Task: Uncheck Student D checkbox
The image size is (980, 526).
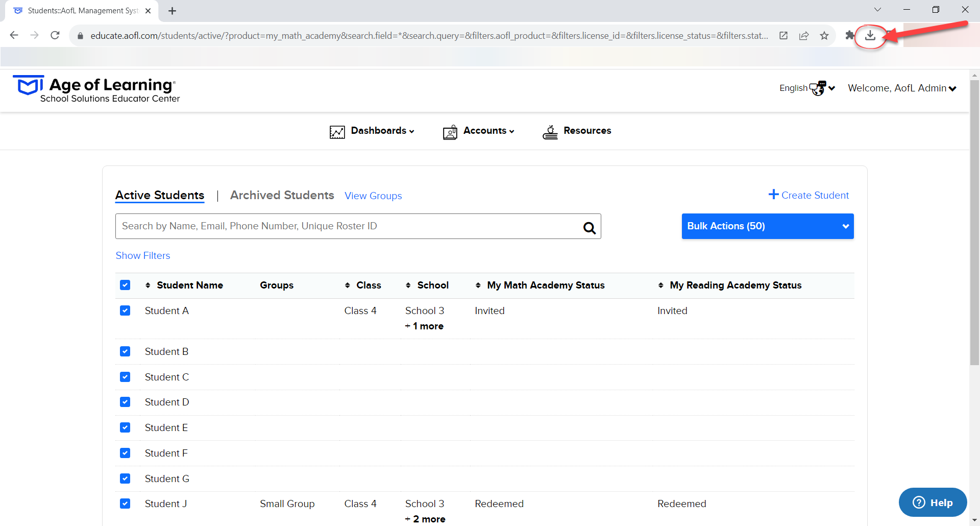Action: click(125, 402)
